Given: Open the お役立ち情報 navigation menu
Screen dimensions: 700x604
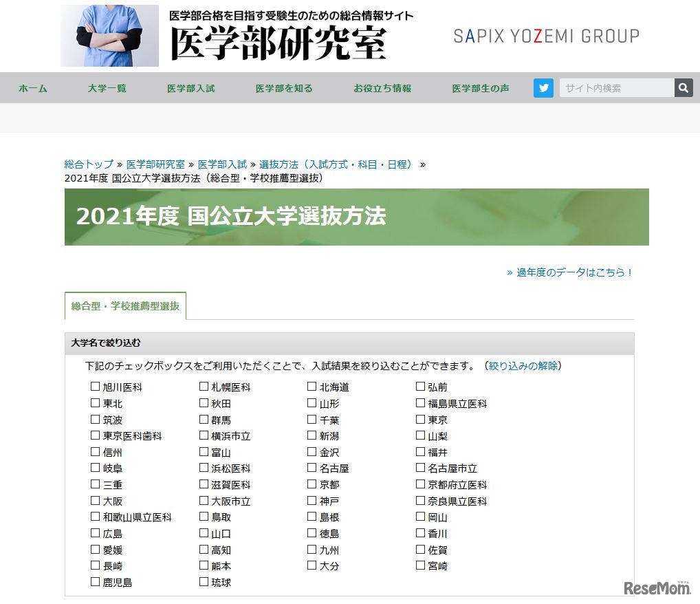Looking at the screenshot, I should [382, 88].
